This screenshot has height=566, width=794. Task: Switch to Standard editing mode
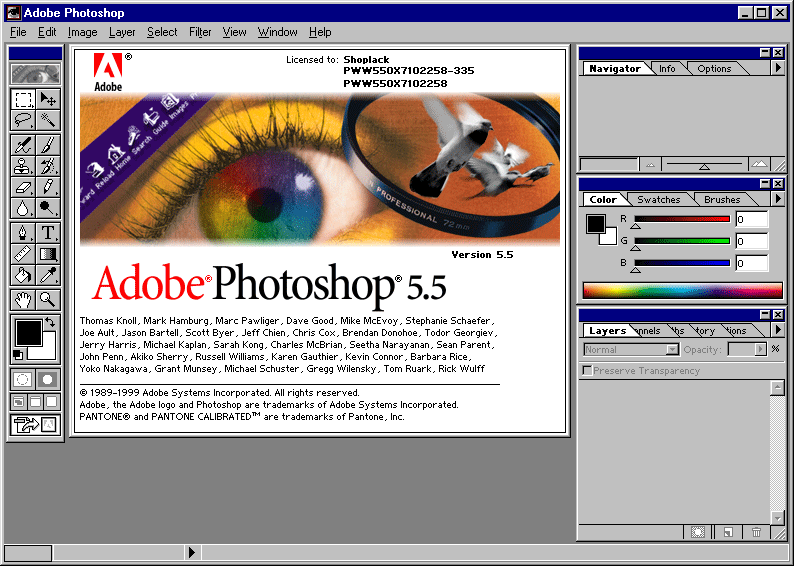23,379
